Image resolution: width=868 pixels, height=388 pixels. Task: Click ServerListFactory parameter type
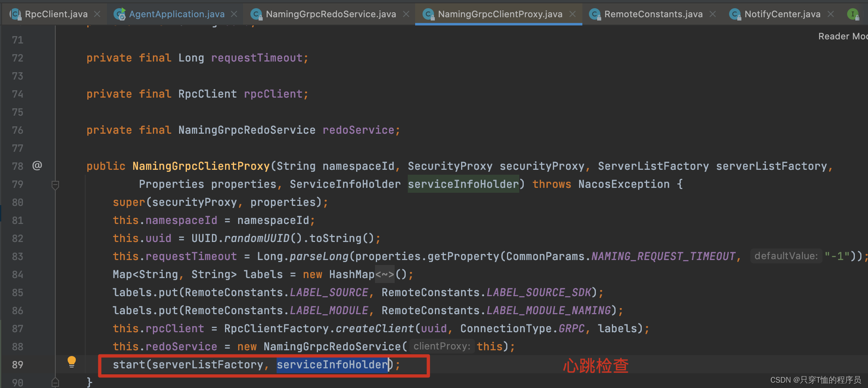[653, 166]
